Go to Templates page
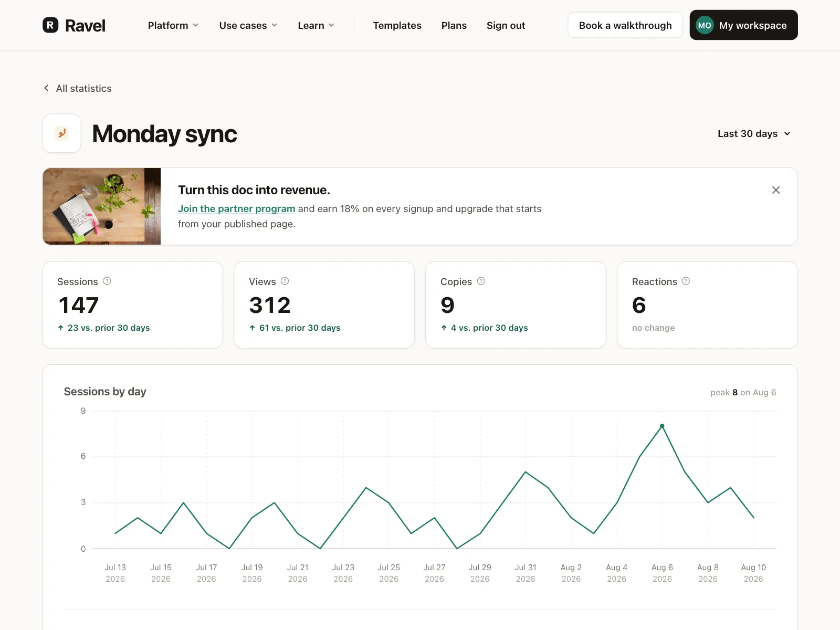 click(x=397, y=25)
